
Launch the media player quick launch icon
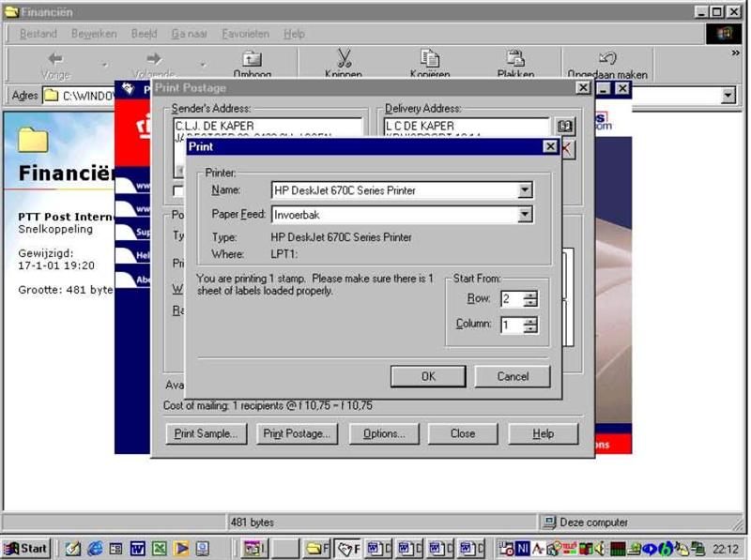point(181,549)
